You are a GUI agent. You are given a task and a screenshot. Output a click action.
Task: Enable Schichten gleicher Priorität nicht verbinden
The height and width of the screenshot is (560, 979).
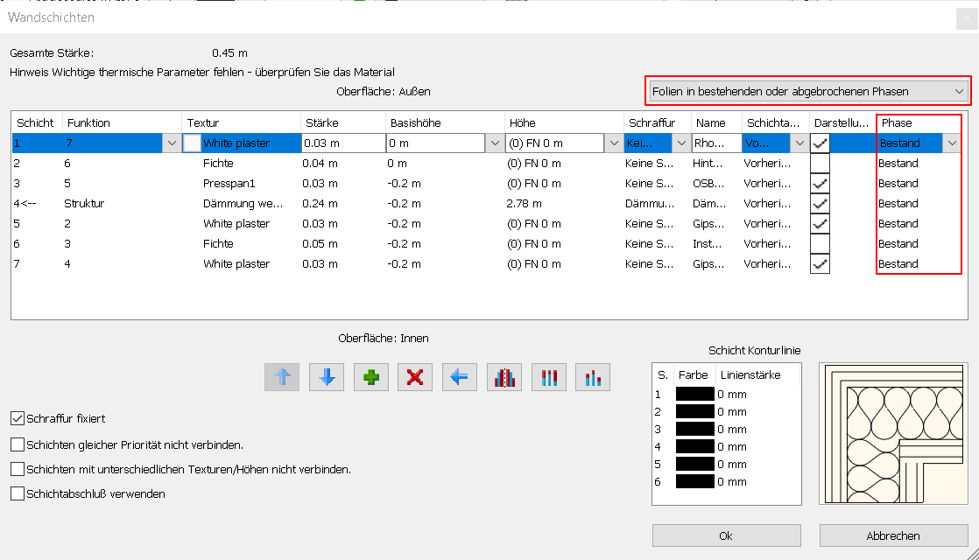pyautogui.click(x=18, y=444)
